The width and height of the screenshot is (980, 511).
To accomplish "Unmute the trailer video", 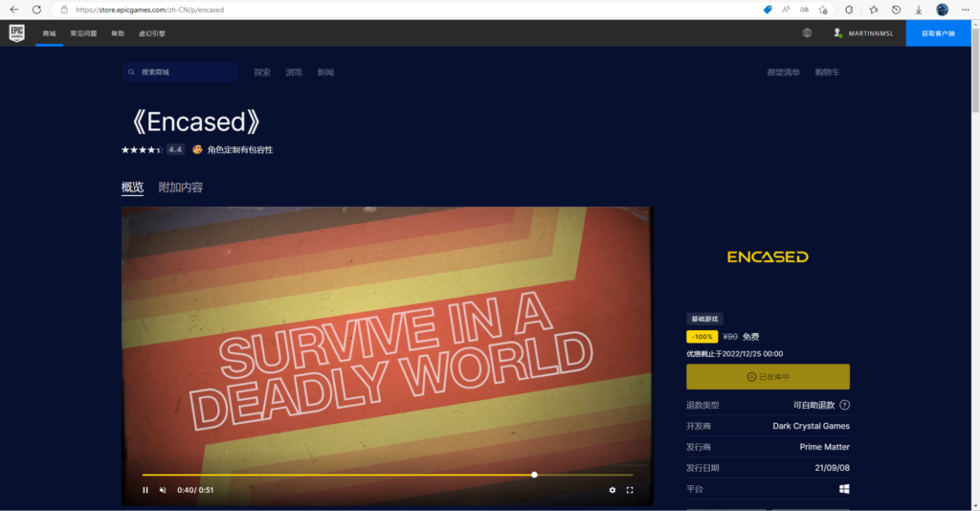I will [163, 490].
